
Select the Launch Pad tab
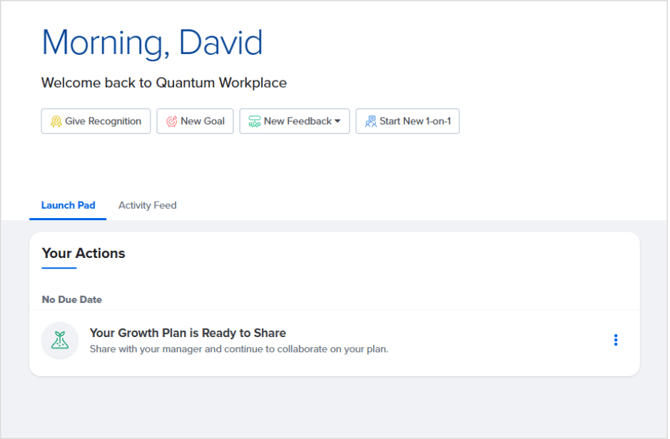tap(68, 205)
